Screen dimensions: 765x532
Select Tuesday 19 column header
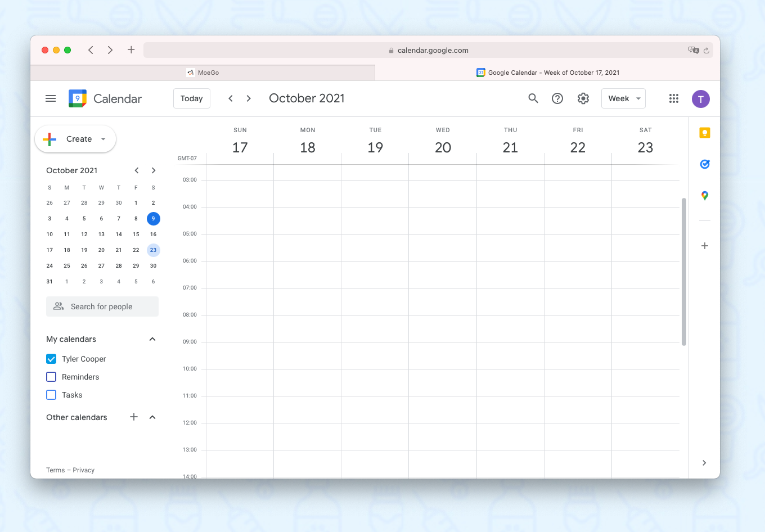tap(375, 141)
